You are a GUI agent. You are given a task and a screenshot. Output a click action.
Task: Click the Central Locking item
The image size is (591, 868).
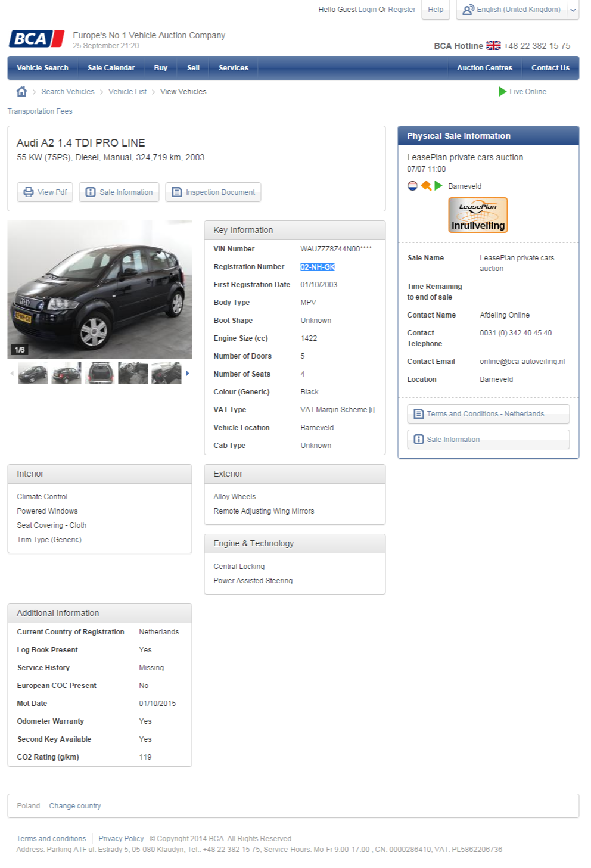pos(239,567)
